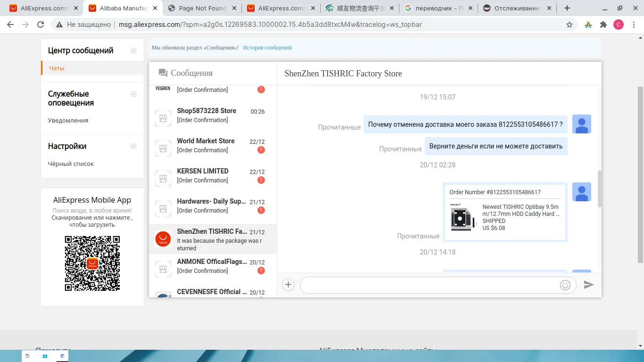Open the Files folder icon in taskbar

[28, 356]
